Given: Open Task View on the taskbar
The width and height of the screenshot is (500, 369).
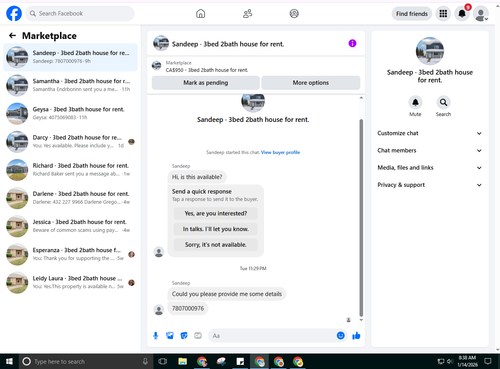Looking at the screenshot, I should 163,361.
